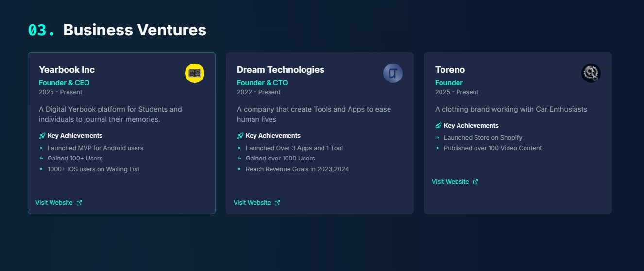
Task: Click 'Launched MVP for Android users' item
Action: (x=95, y=148)
